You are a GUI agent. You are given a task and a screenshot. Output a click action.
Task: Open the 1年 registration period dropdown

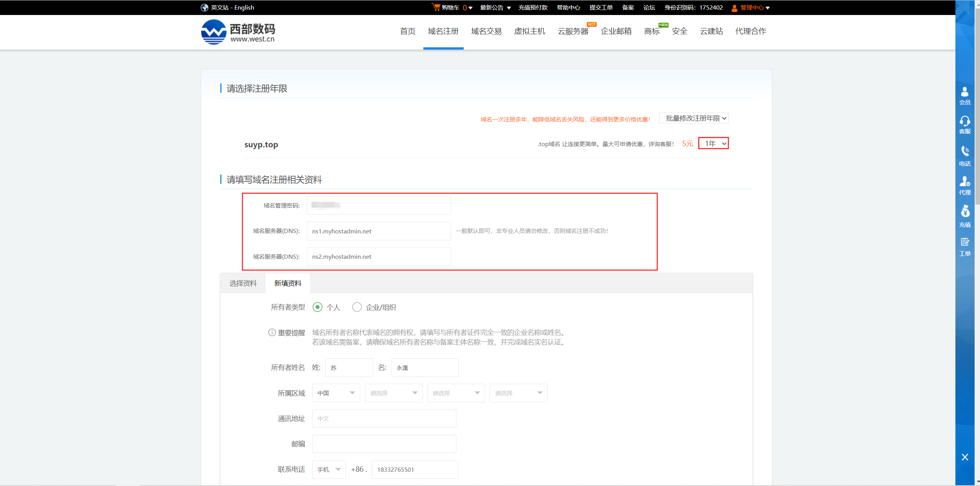713,143
